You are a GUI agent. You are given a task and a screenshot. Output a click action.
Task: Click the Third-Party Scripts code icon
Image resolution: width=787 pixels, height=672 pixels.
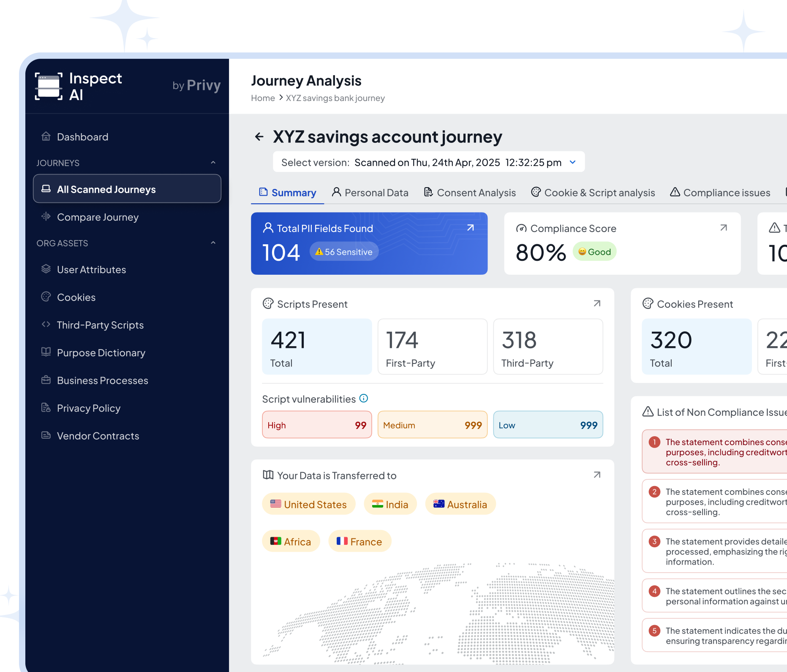pyautogui.click(x=46, y=325)
